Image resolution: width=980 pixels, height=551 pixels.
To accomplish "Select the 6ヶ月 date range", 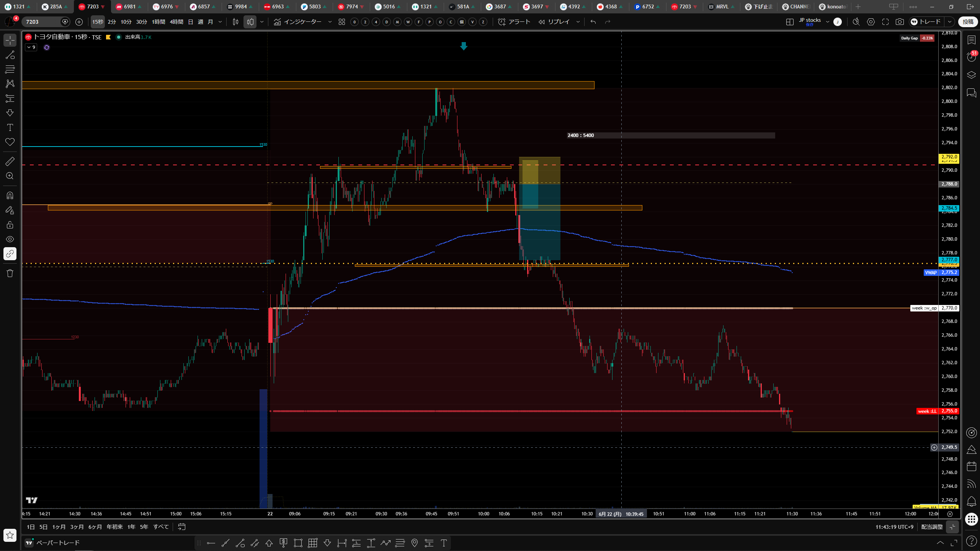I will (x=95, y=527).
